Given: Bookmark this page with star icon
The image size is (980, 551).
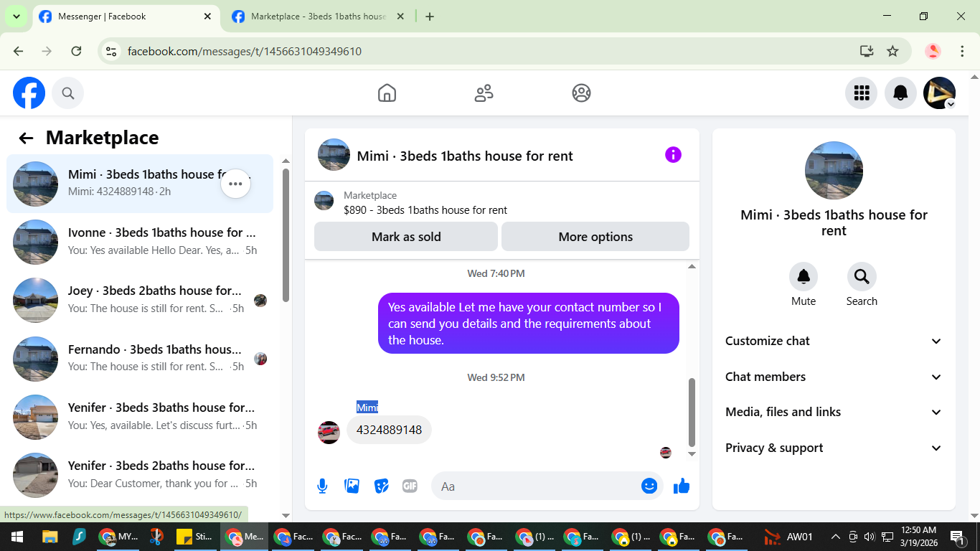Looking at the screenshot, I should (x=892, y=51).
